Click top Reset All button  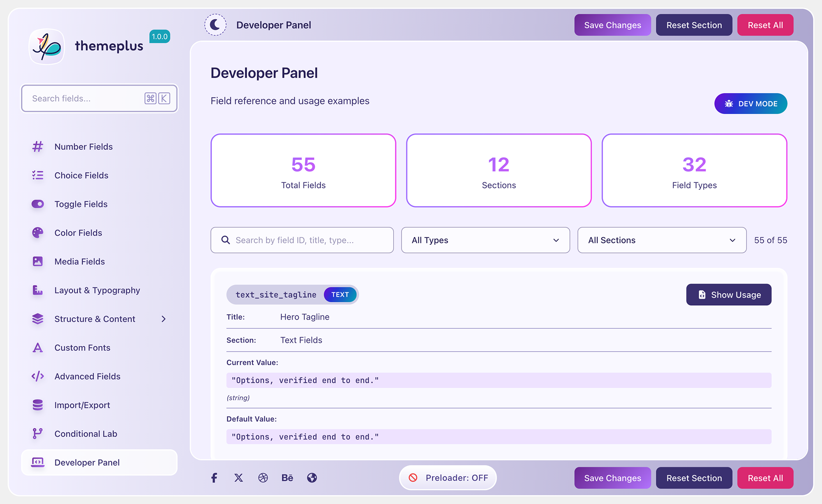click(x=765, y=25)
